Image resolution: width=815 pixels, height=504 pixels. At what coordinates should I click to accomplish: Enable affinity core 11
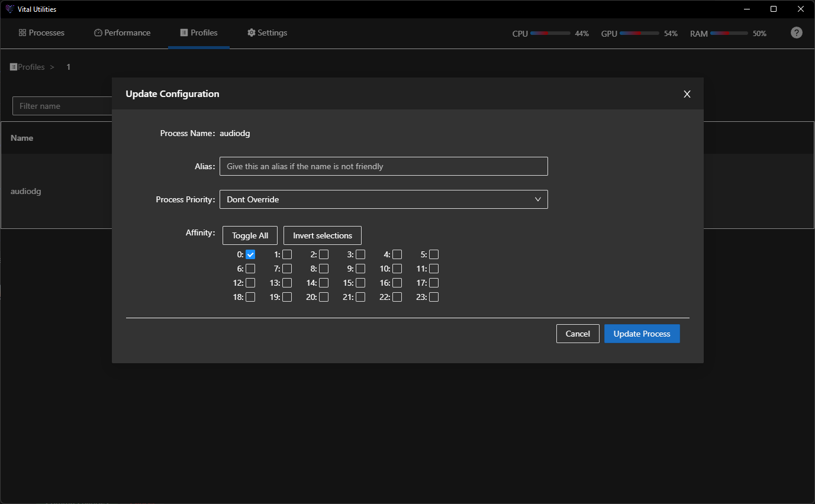coord(434,269)
